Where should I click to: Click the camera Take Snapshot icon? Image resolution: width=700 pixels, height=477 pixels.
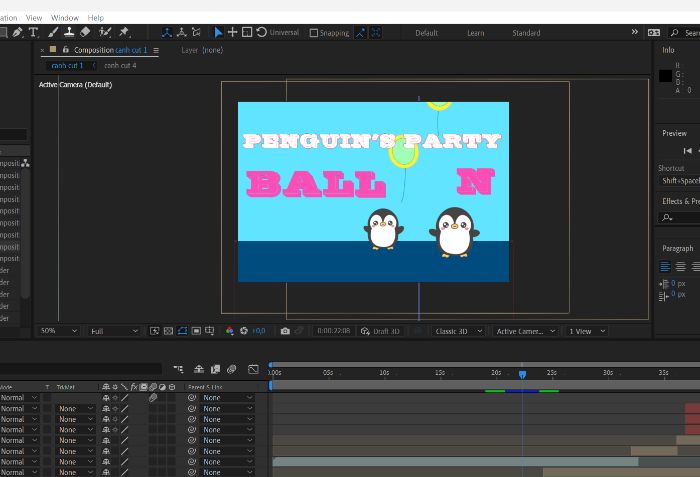pyautogui.click(x=285, y=331)
